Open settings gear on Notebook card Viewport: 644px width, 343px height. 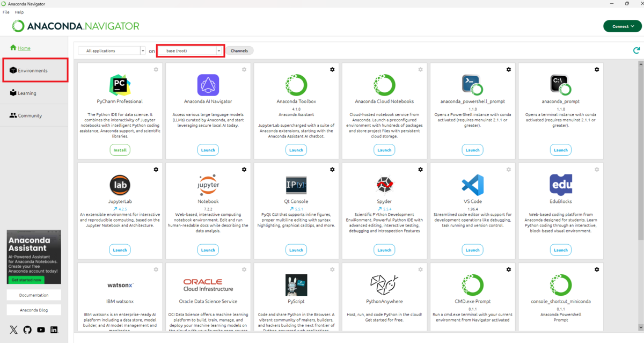click(244, 170)
